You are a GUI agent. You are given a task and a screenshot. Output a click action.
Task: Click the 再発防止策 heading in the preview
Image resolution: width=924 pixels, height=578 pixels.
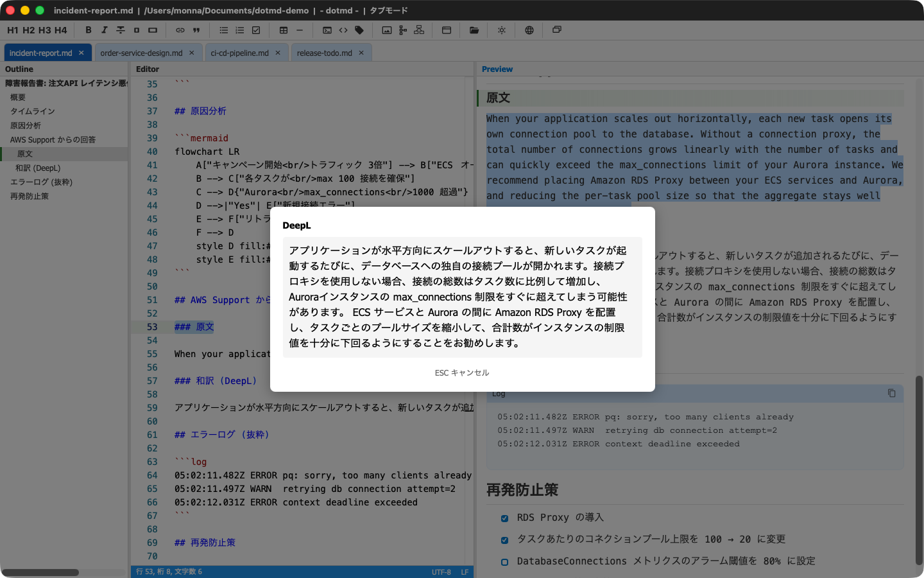[522, 490]
